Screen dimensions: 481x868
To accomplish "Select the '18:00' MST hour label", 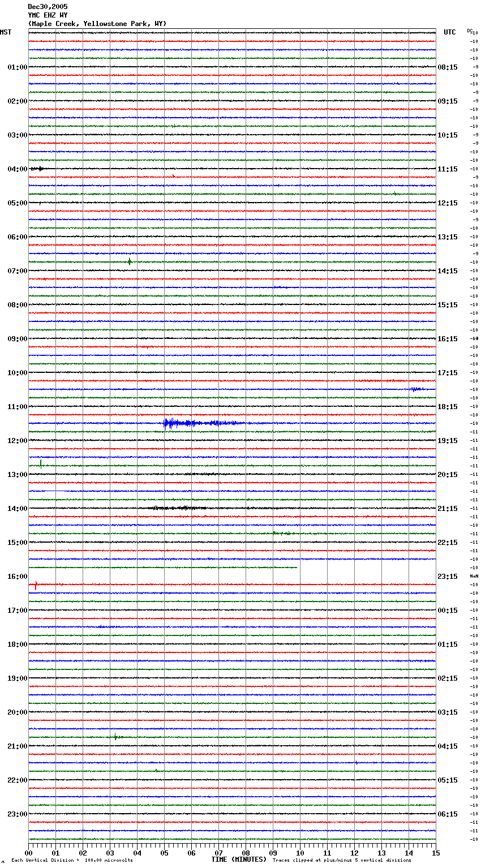I will [18, 644].
